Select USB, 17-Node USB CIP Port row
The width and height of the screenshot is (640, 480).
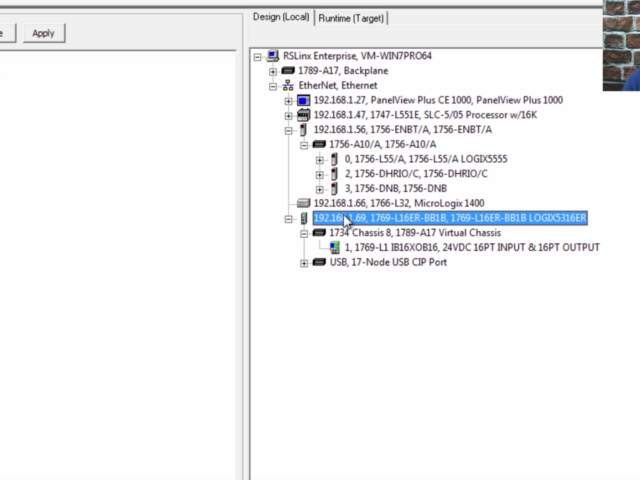pos(388,262)
